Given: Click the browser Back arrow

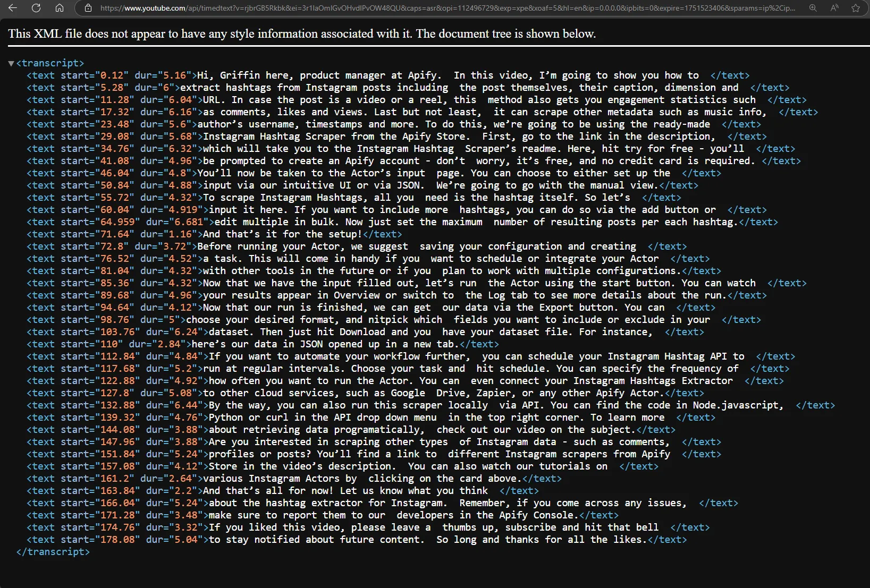Looking at the screenshot, I should pyautogui.click(x=13, y=8).
